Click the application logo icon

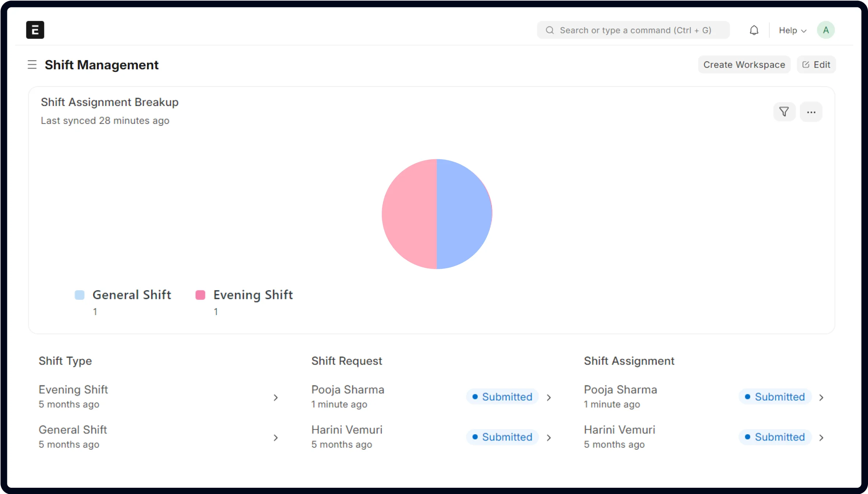click(x=35, y=30)
